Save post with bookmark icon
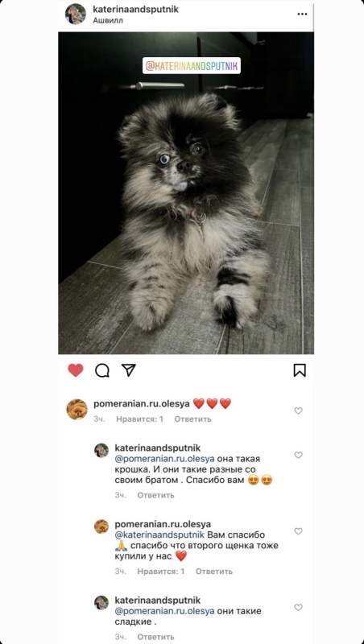Viewport: 364px width, 644px height. [x=300, y=370]
